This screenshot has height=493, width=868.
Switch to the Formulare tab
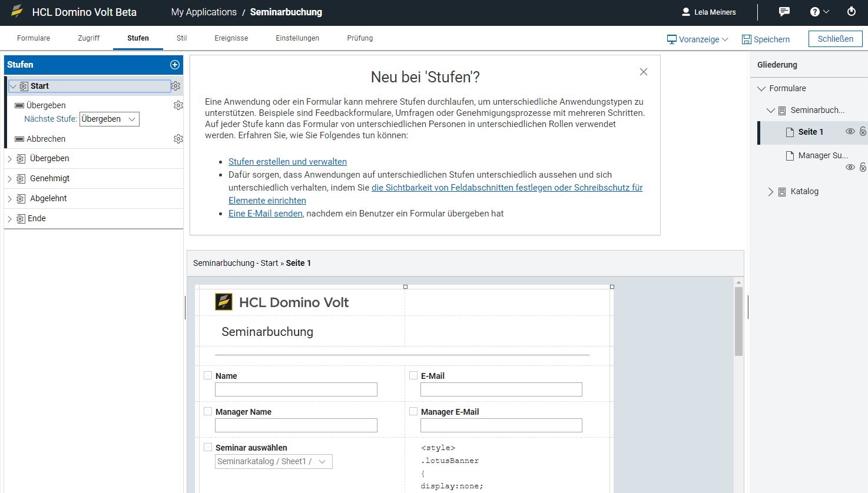[x=34, y=38]
